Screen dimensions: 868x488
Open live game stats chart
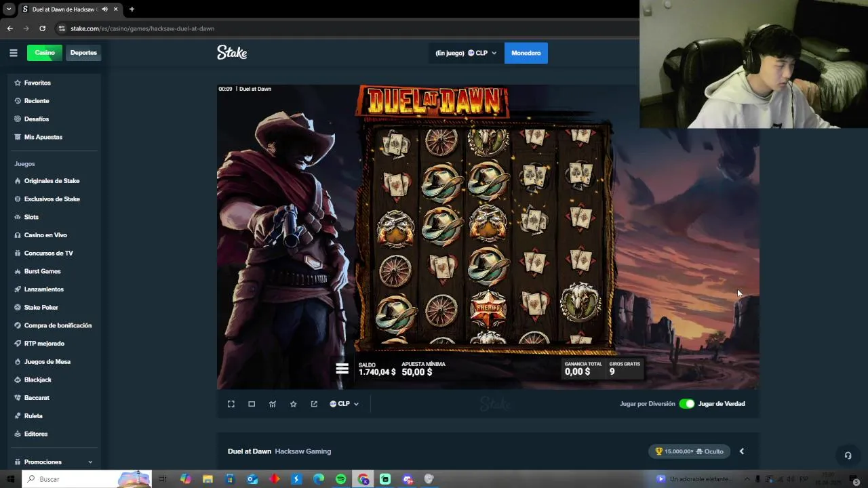coord(273,404)
